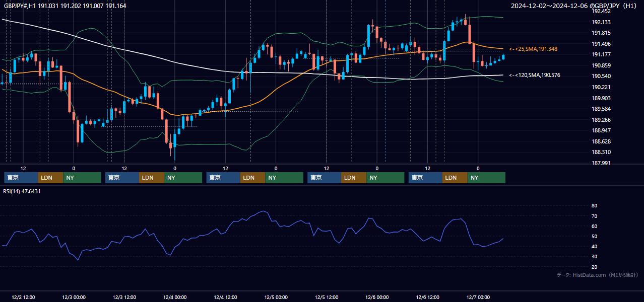The height and width of the screenshot is (302, 644).
Task: Select price axis value 190.540
Action: tap(601, 76)
